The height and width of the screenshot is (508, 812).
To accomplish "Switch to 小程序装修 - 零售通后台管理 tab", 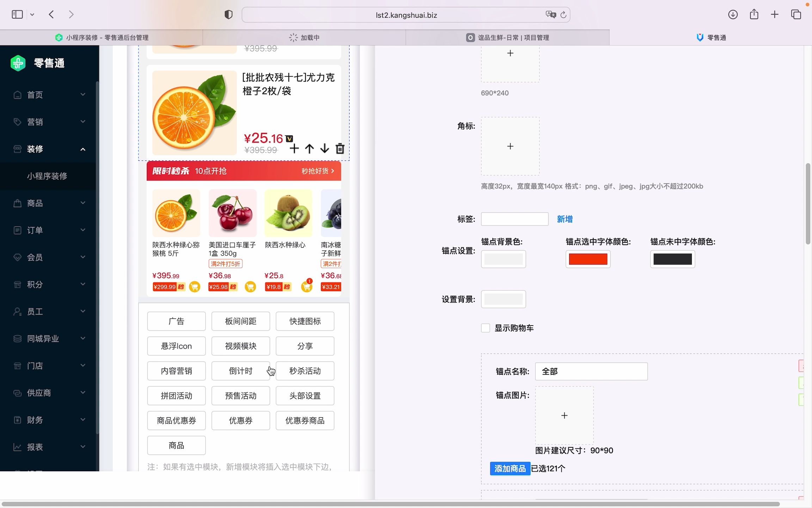I will coord(101,37).
